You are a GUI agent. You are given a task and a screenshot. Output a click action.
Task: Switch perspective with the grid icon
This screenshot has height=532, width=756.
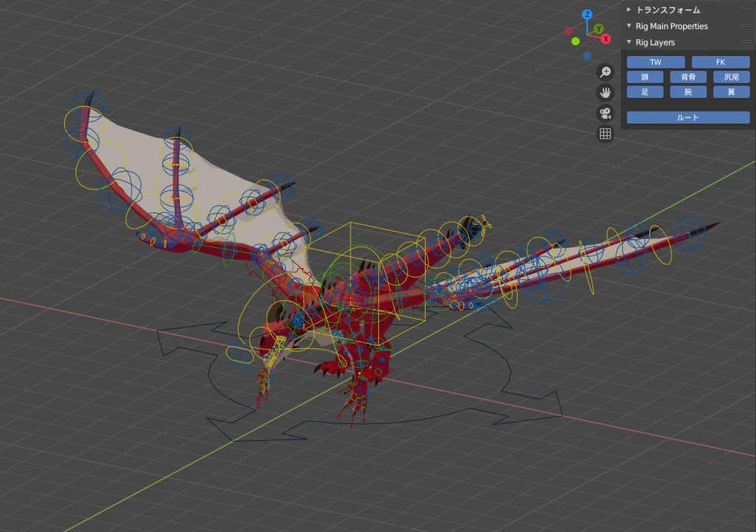tap(605, 134)
